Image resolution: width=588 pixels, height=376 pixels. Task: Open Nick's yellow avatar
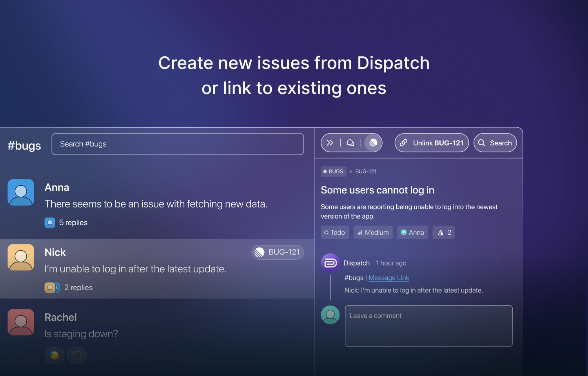click(x=21, y=257)
